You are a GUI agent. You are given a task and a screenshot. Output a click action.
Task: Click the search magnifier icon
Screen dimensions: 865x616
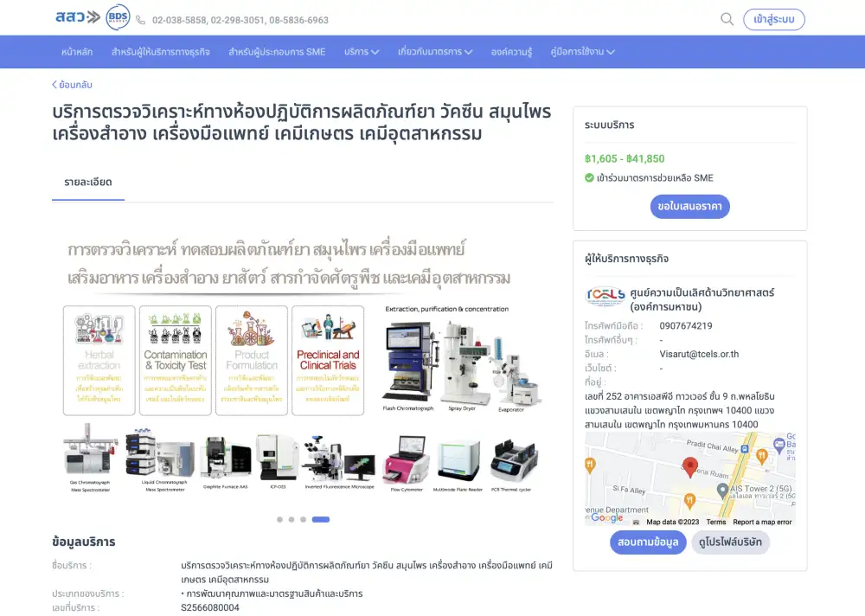727,19
